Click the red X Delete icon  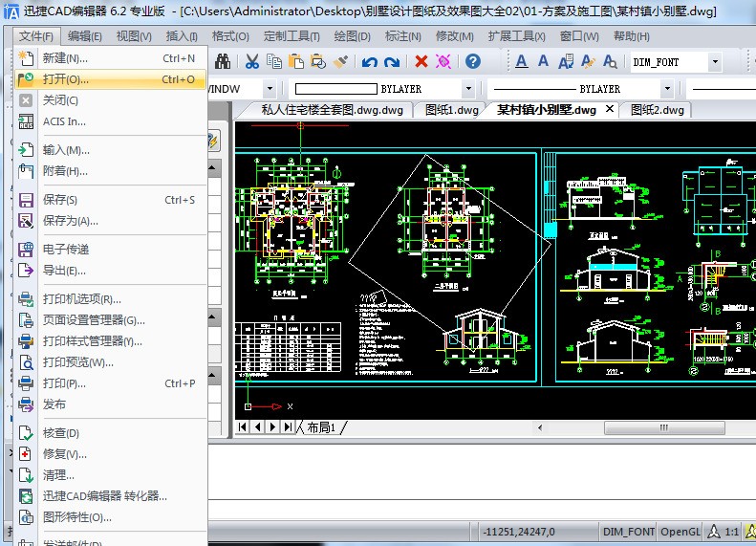click(x=421, y=62)
